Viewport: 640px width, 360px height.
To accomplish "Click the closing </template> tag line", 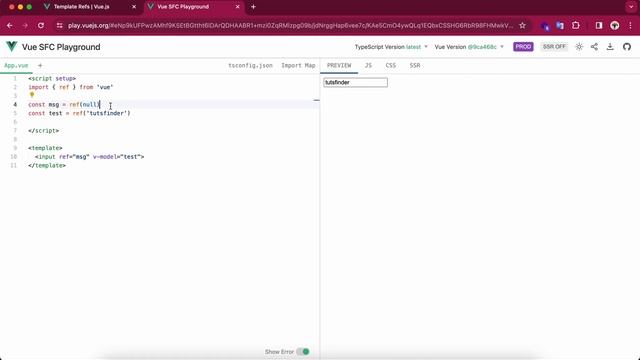I will pos(47,165).
